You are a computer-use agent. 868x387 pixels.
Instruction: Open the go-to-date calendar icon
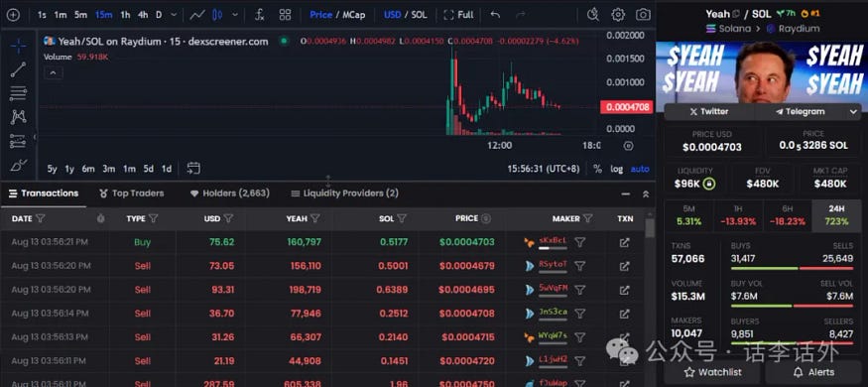click(x=193, y=169)
